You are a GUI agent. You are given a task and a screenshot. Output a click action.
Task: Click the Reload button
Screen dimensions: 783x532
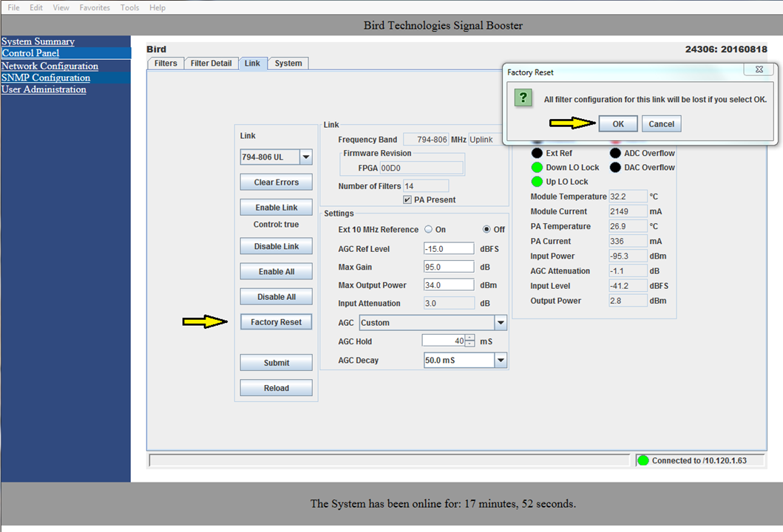coord(276,388)
